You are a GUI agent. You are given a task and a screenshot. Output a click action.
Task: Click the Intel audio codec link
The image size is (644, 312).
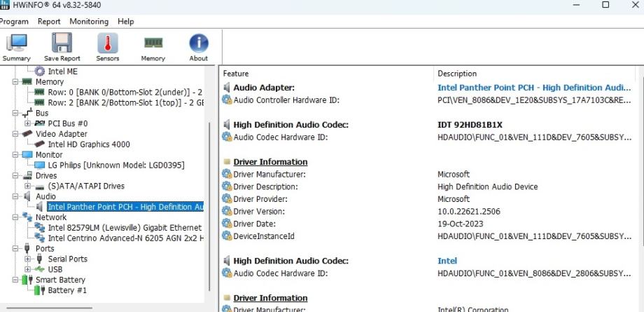click(x=447, y=261)
